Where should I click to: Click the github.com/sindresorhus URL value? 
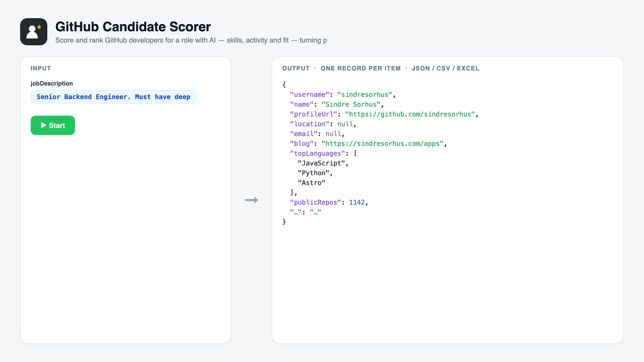[410, 114]
